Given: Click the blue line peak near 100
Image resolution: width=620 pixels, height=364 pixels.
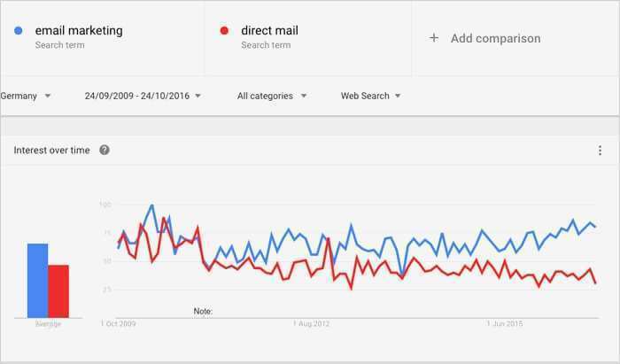Looking at the screenshot, I should pos(152,206).
